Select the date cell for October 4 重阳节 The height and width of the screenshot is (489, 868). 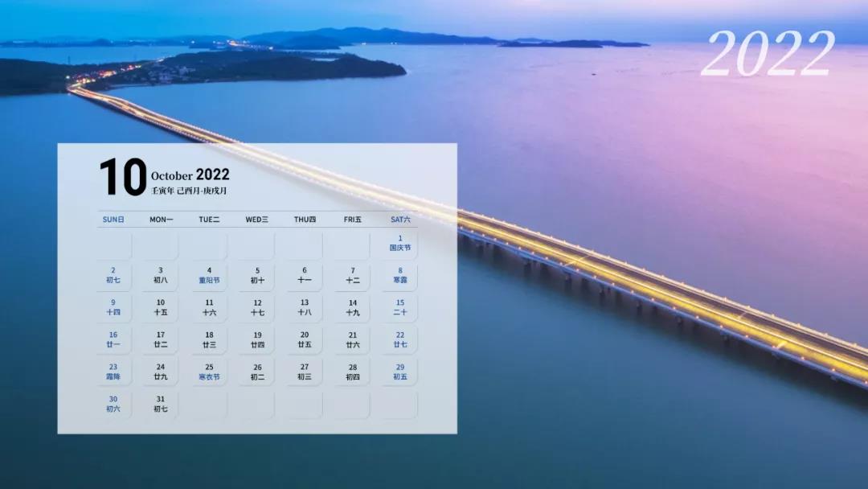pyautogui.click(x=209, y=276)
